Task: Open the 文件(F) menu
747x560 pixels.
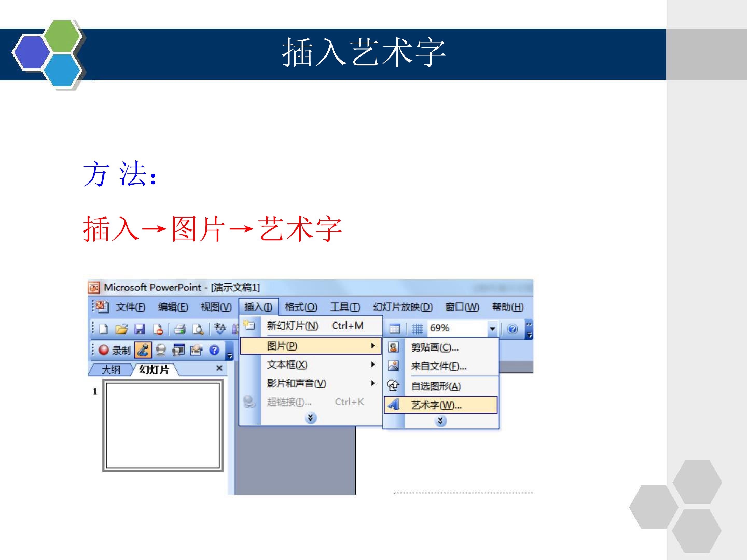Action: pyautogui.click(x=131, y=307)
